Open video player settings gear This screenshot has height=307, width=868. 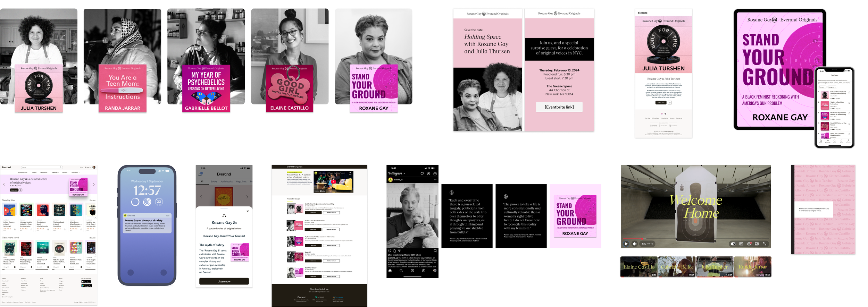(749, 244)
